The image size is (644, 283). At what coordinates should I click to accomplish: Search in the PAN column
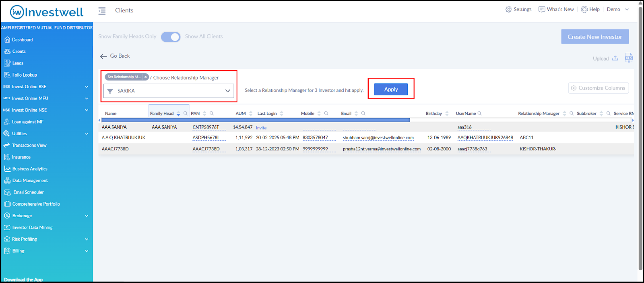(212, 113)
